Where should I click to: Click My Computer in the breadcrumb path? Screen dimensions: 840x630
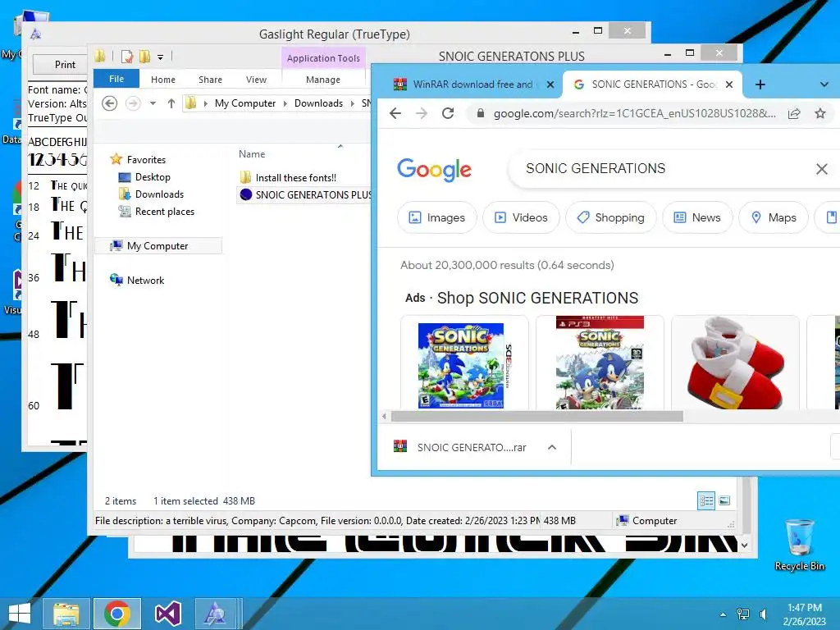[x=244, y=103]
